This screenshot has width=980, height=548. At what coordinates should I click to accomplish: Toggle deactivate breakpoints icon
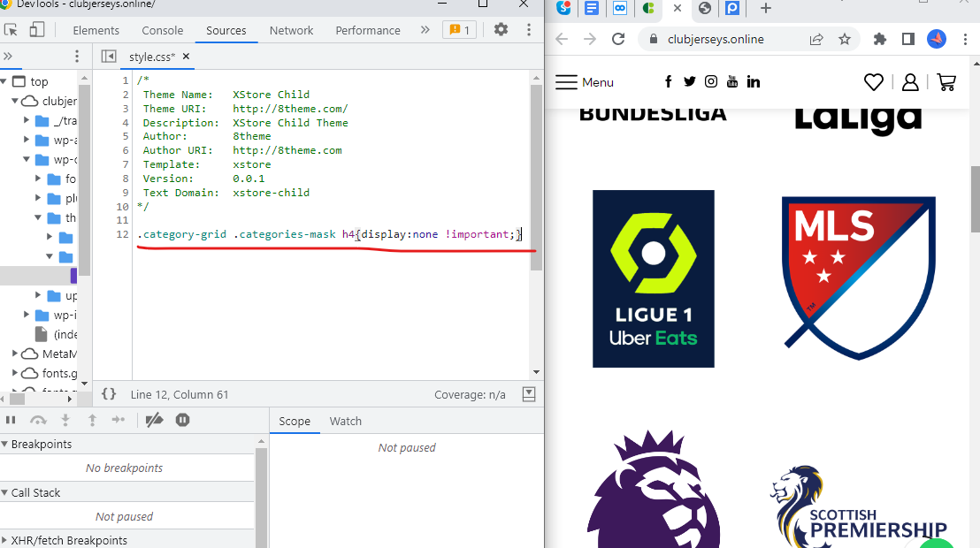click(155, 420)
